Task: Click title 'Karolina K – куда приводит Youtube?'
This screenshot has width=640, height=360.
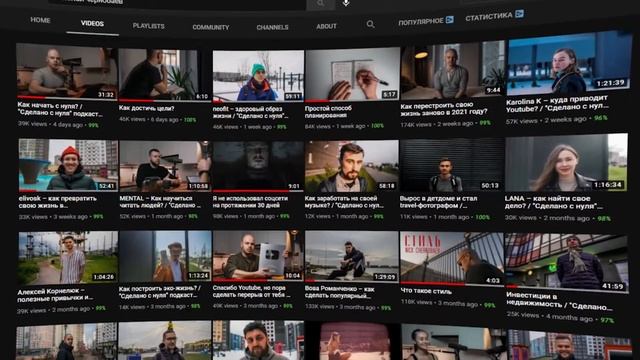Action: (x=558, y=104)
